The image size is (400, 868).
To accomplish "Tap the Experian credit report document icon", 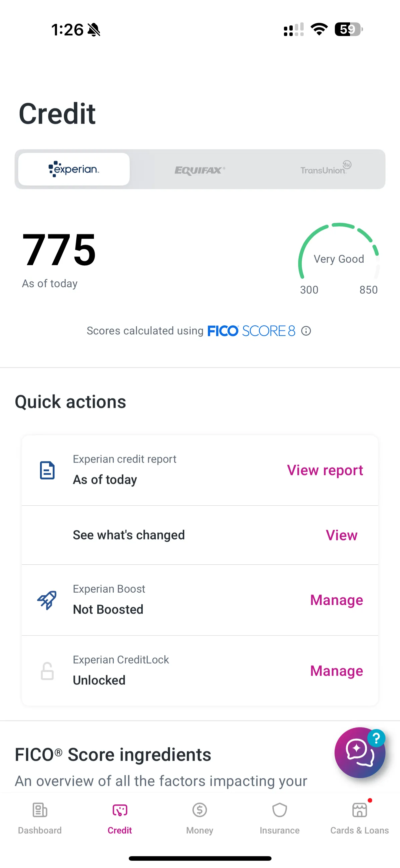I will click(x=47, y=470).
